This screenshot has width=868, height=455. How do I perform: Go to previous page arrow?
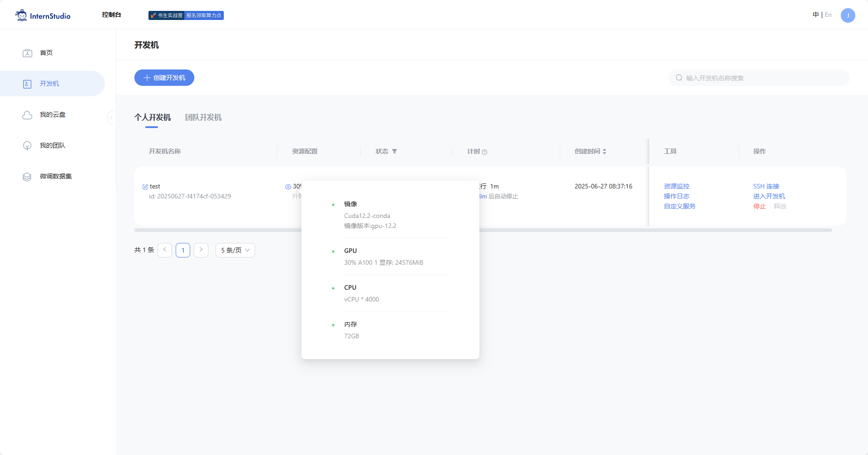(x=165, y=250)
